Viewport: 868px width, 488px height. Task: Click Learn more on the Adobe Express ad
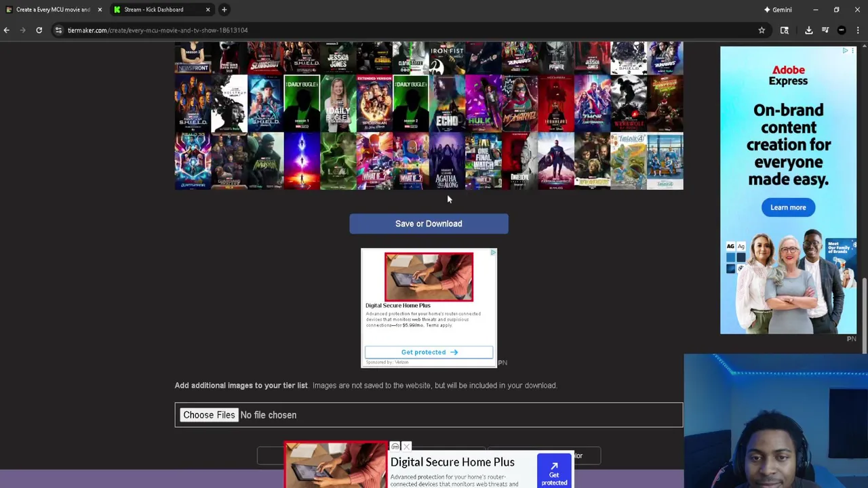(x=788, y=207)
